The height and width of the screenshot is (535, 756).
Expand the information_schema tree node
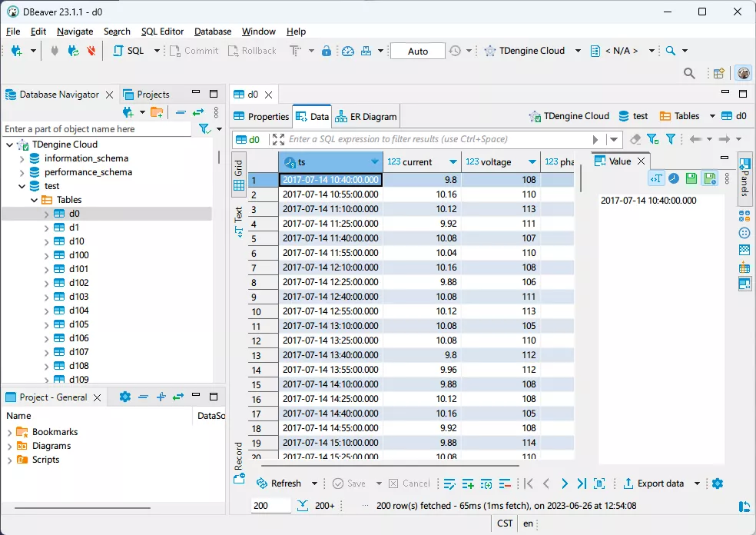pyautogui.click(x=22, y=158)
